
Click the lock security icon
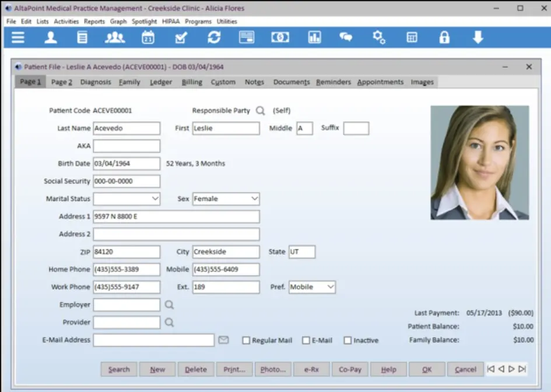click(444, 37)
